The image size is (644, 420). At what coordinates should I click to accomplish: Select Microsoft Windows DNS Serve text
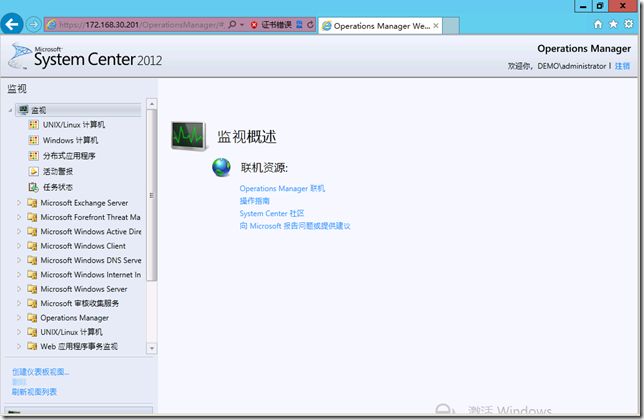pyautogui.click(x=91, y=260)
